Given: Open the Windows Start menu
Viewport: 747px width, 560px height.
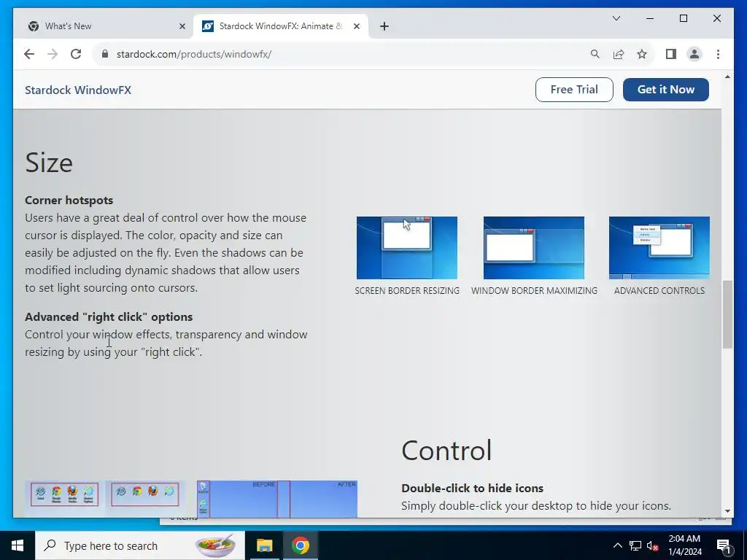Looking at the screenshot, I should tap(18, 545).
